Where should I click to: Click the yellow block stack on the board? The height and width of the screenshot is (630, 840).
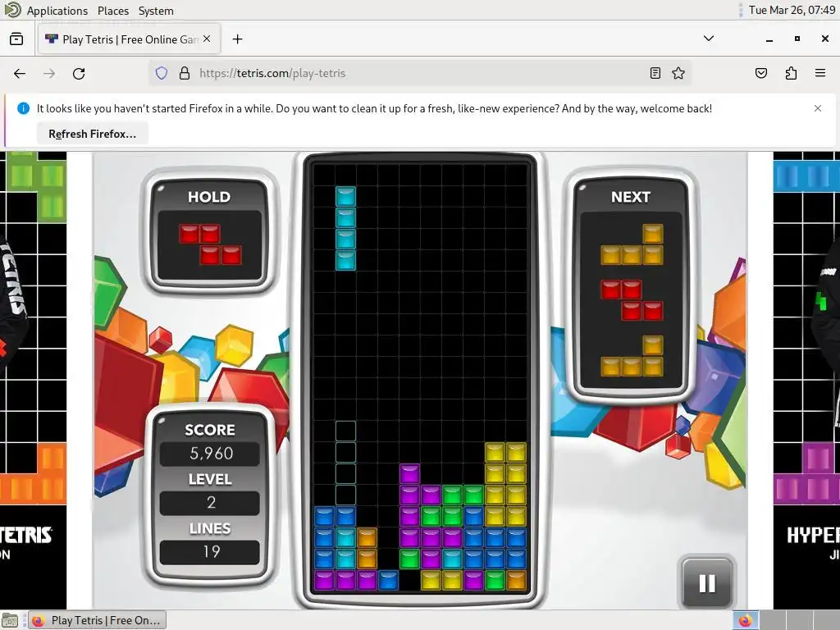click(505, 484)
